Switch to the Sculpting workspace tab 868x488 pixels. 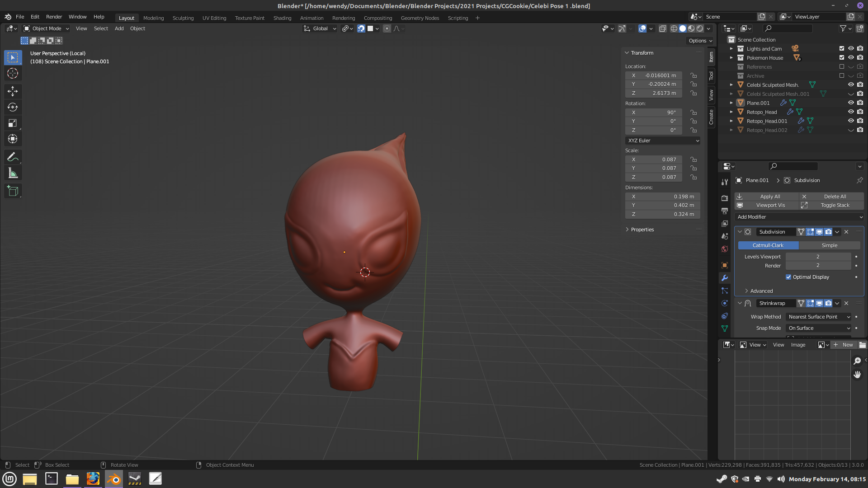(x=183, y=18)
